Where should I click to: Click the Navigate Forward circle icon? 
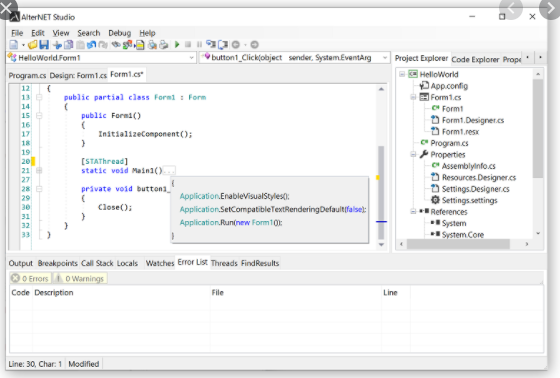coord(254,45)
